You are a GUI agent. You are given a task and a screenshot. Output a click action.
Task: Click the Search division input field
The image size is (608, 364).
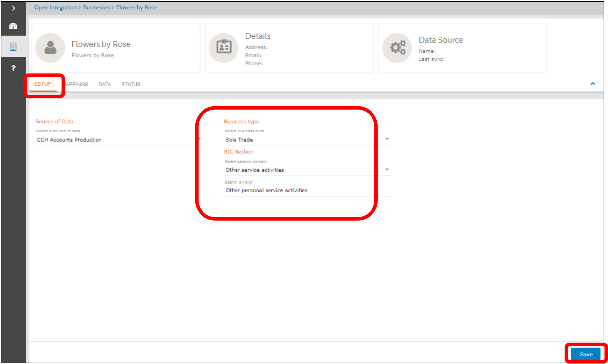307,190
